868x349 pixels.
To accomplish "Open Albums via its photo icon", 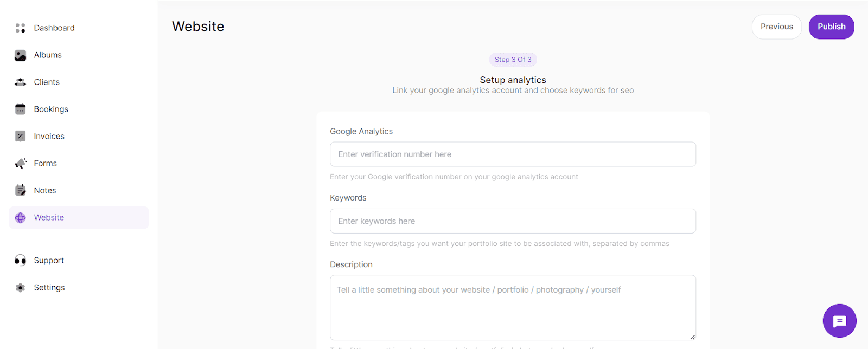I will [21, 55].
